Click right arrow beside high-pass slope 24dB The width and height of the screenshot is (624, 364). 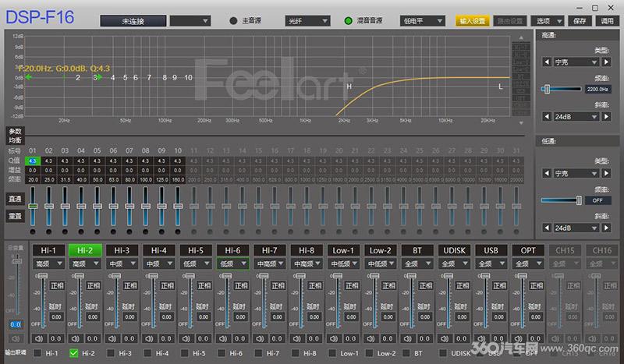(x=606, y=117)
